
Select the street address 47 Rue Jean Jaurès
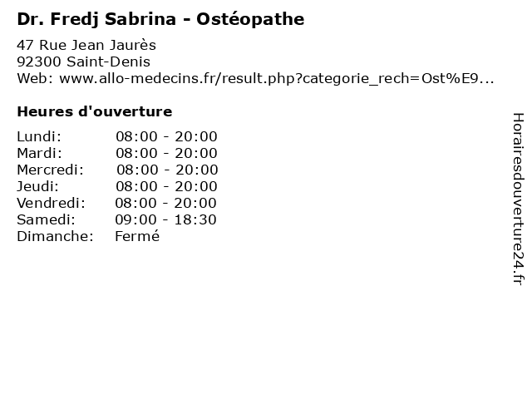click(x=86, y=45)
